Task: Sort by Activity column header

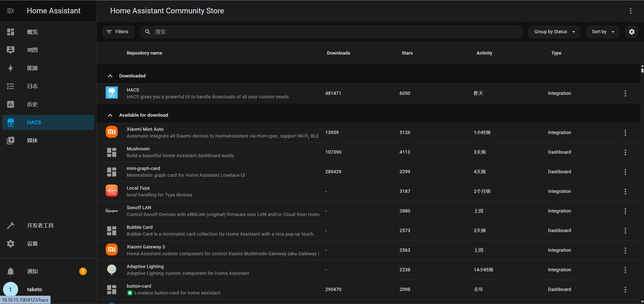Action: coord(484,53)
